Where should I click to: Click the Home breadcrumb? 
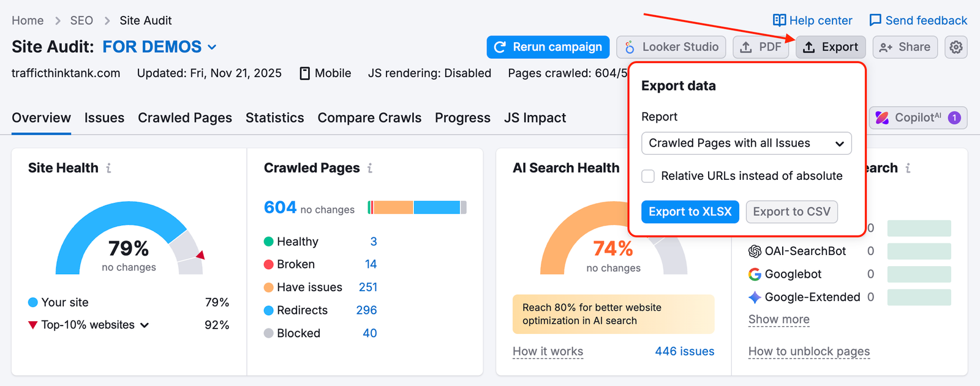click(x=28, y=20)
